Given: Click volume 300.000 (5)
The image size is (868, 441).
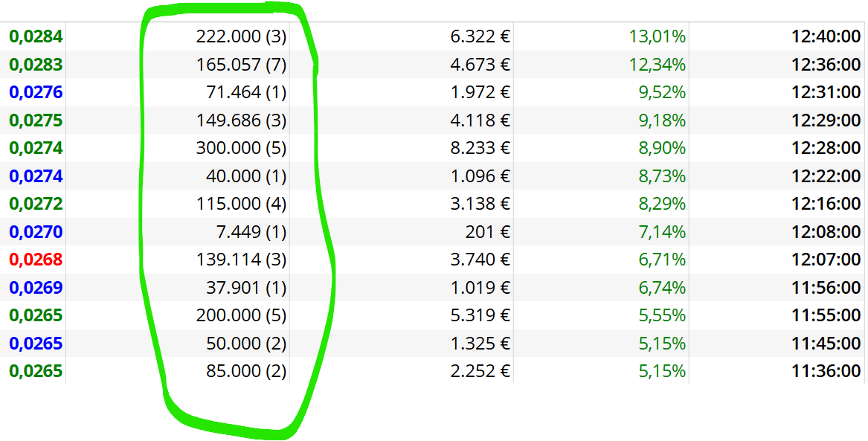Looking at the screenshot, I should coord(241,148).
